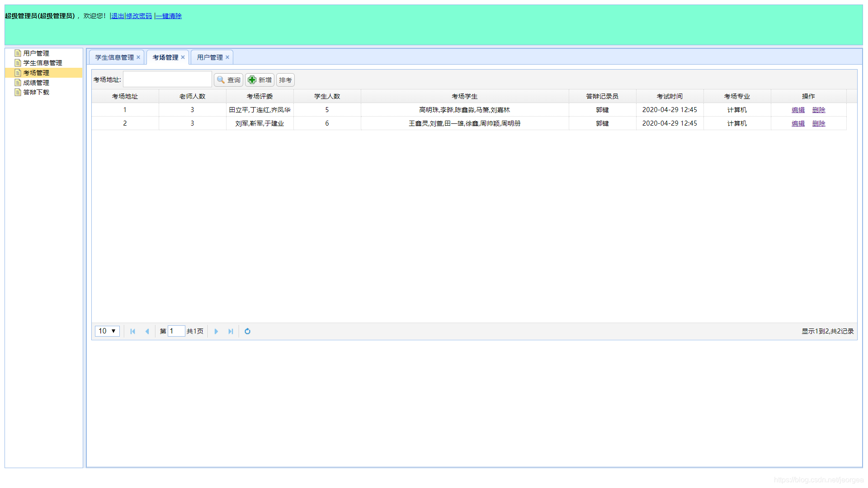The height and width of the screenshot is (488, 868).
Task: Go to the previous page
Action: coord(147,331)
